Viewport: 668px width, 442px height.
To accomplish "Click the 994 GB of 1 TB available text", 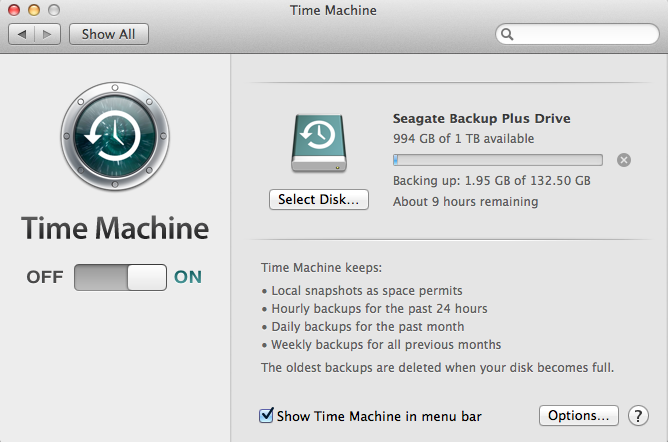I will pyautogui.click(x=464, y=139).
